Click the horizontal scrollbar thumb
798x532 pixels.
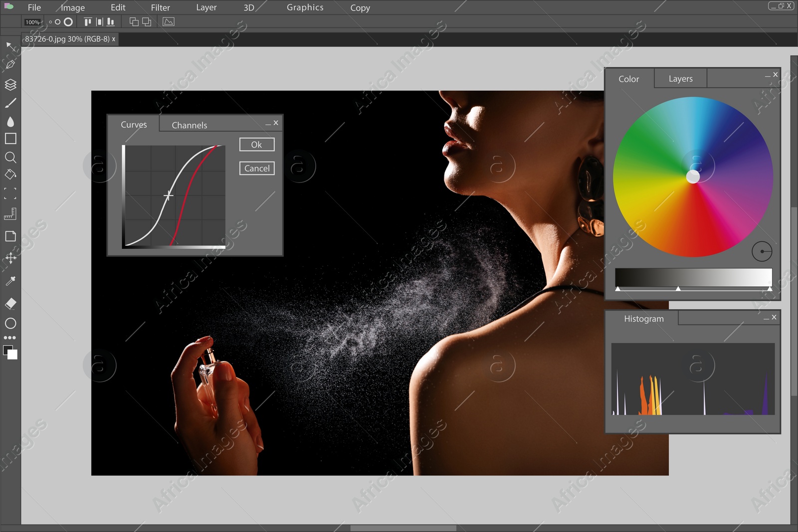click(x=403, y=528)
